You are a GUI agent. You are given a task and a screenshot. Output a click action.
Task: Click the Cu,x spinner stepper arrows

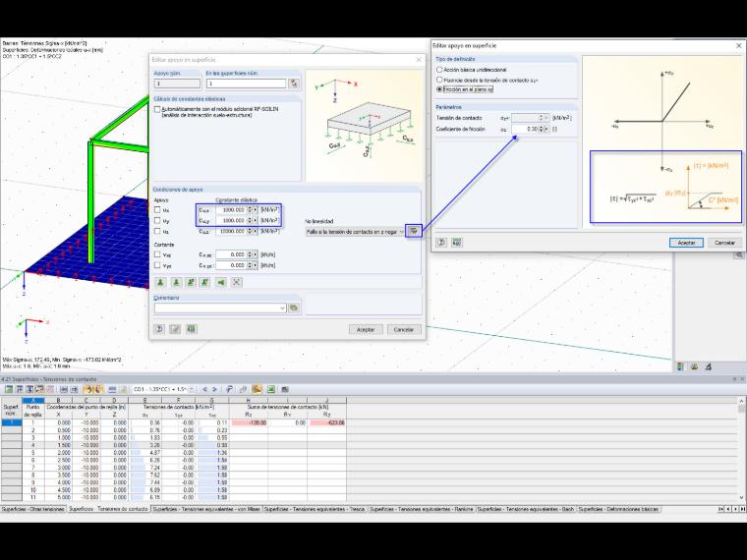click(x=250, y=209)
